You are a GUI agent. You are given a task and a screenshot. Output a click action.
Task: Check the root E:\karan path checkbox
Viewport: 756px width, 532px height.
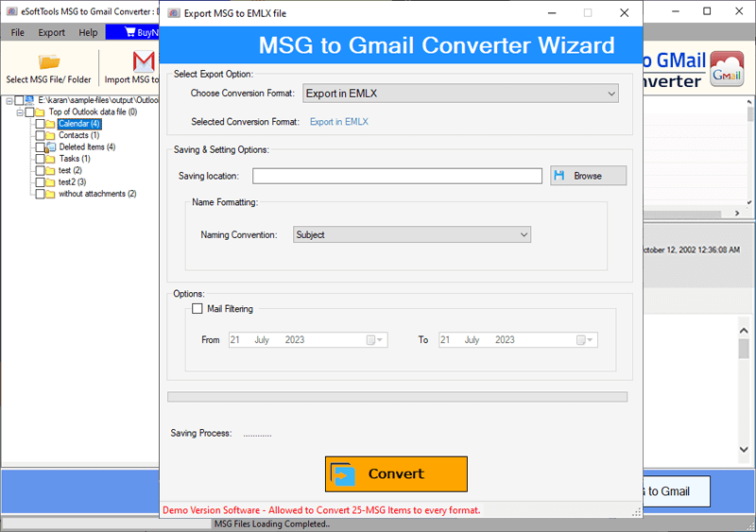click(x=19, y=100)
